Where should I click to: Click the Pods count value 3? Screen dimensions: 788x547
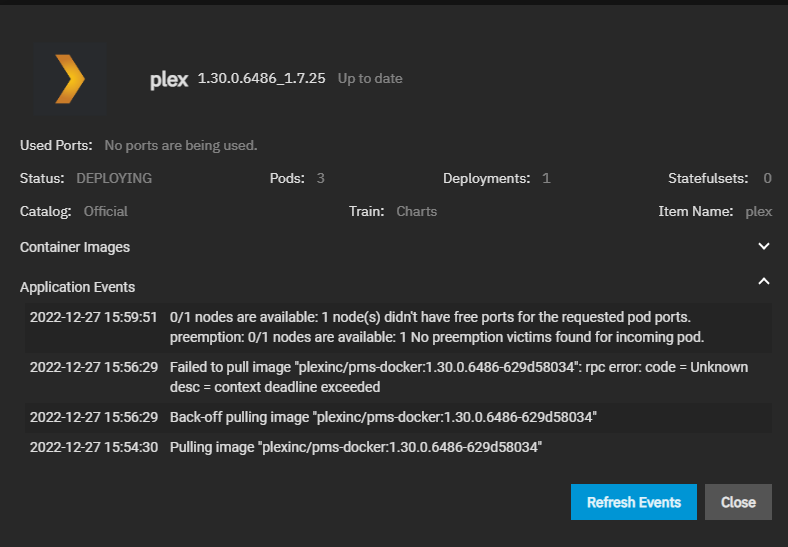point(321,178)
